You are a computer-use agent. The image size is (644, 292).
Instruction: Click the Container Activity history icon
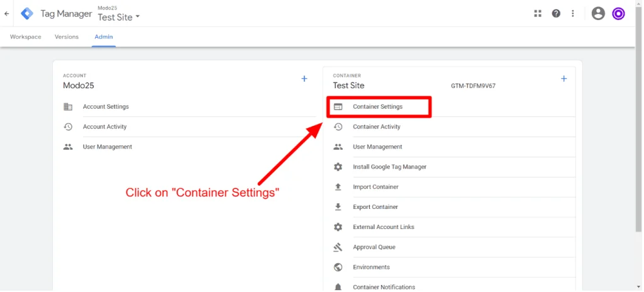[338, 126]
